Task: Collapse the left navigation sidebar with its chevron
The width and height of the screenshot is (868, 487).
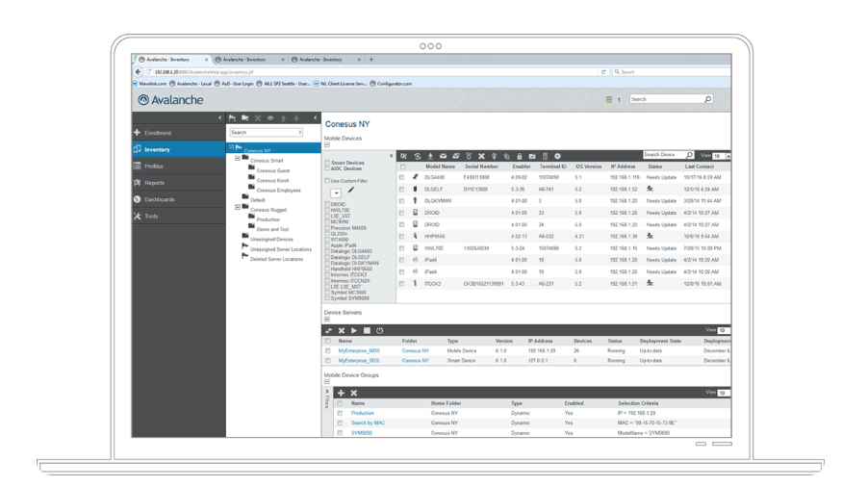Action: point(219,117)
